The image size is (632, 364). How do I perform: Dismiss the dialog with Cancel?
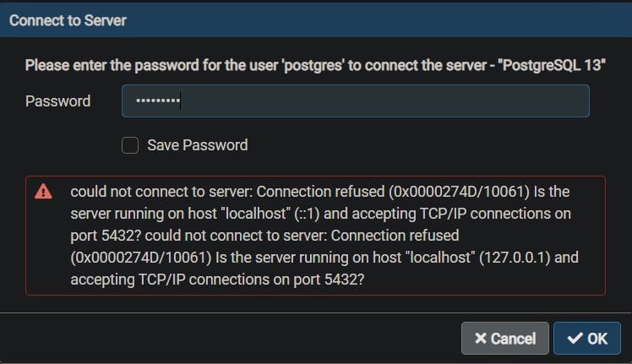click(505, 338)
